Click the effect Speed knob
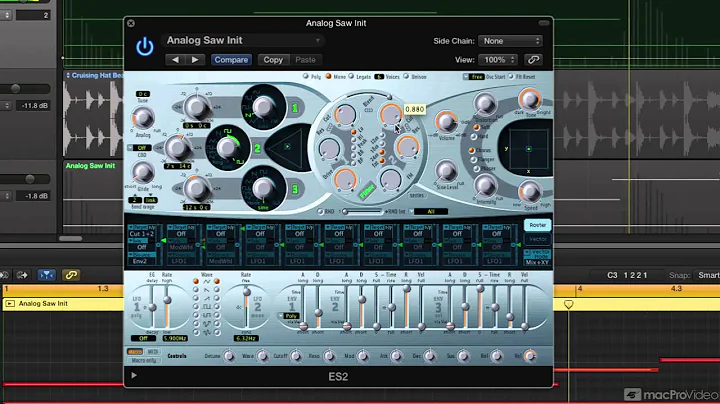720x404 pixels. (x=530, y=191)
